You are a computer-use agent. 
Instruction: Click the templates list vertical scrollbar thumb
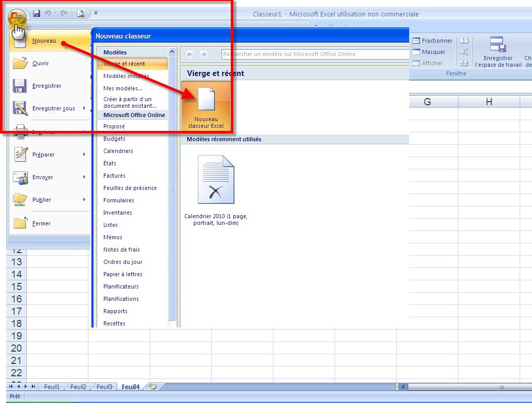pos(172,188)
